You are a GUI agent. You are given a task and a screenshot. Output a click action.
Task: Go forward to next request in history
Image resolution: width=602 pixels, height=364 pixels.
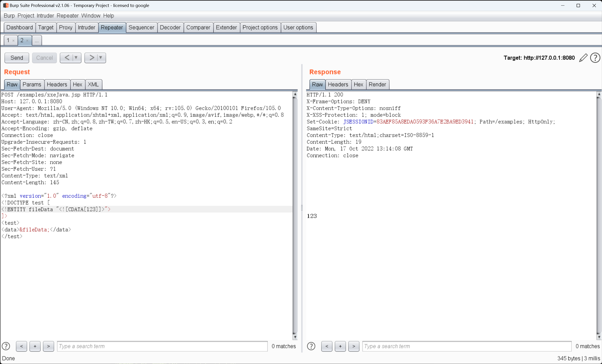(x=91, y=58)
